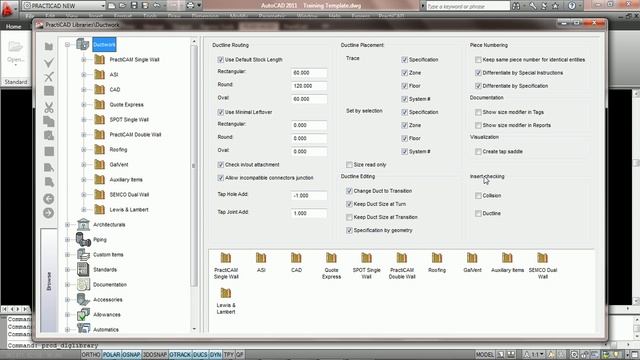
Task: Click the Standards icon in the tree
Action: 83,269
